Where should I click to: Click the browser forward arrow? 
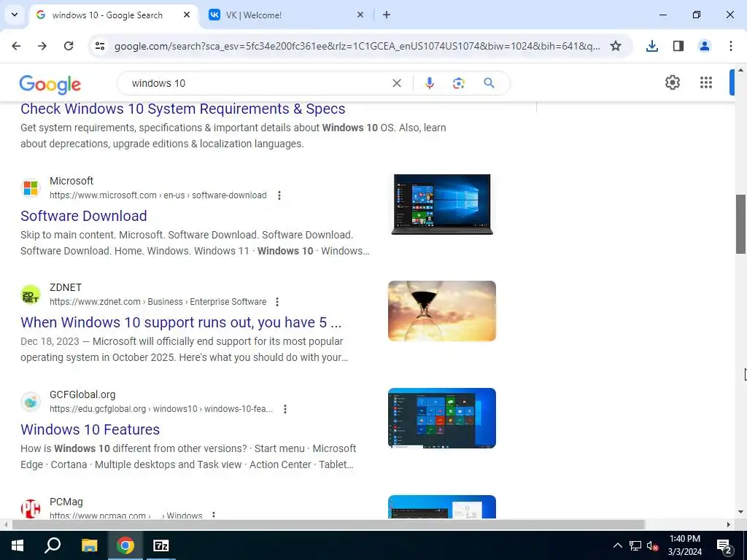(42, 46)
